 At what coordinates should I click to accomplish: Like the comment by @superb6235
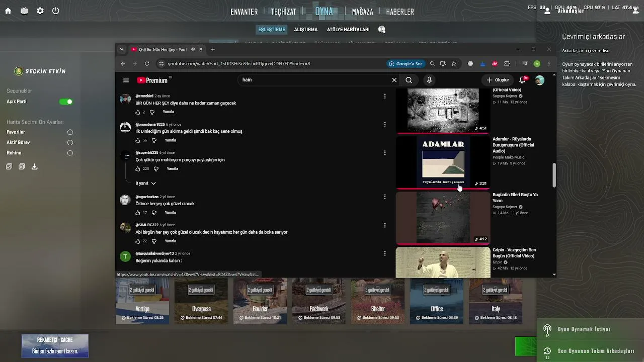(x=138, y=169)
